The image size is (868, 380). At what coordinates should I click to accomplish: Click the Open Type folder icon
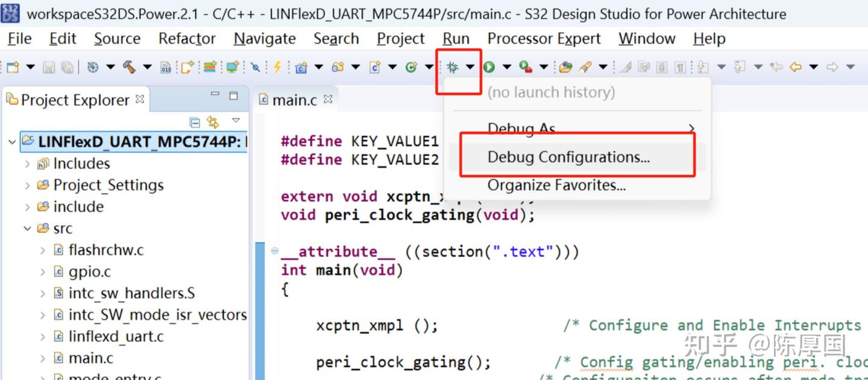[x=565, y=67]
